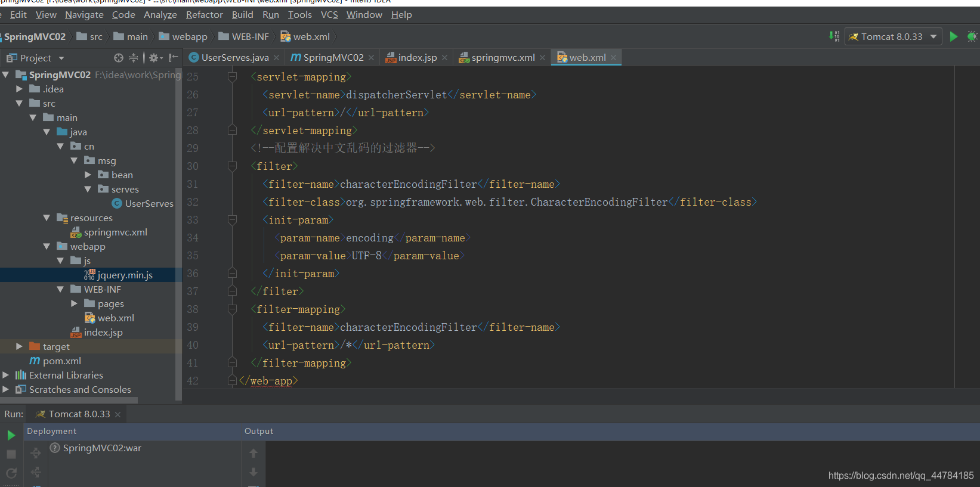
Task: Fold the filter block at line 30
Action: [x=233, y=166]
